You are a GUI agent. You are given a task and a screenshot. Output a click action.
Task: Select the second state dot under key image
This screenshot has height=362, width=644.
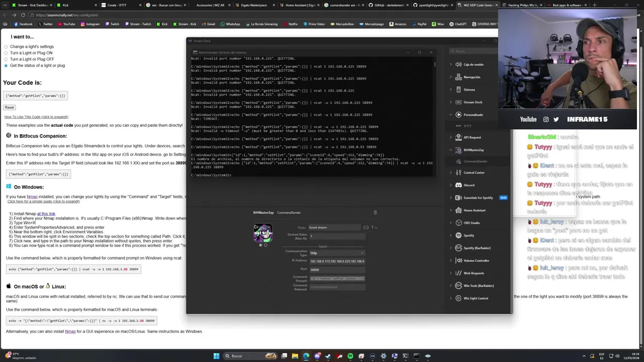(266, 245)
